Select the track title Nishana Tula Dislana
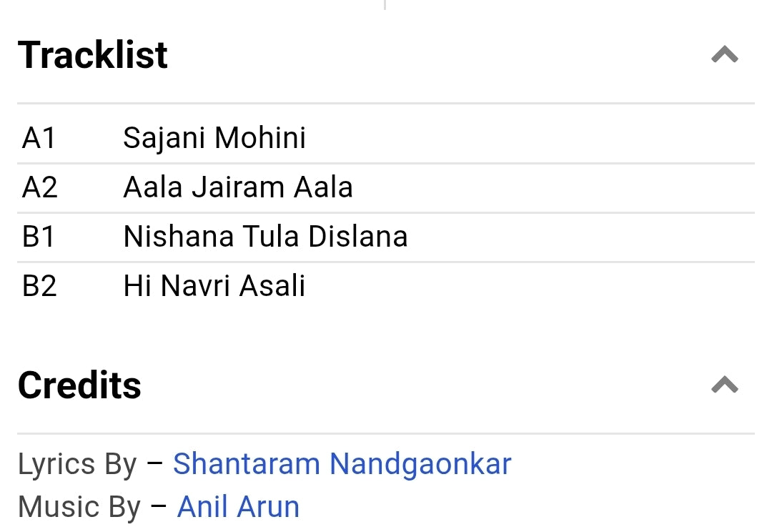Viewport: 772px width, 532px height. click(x=265, y=237)
